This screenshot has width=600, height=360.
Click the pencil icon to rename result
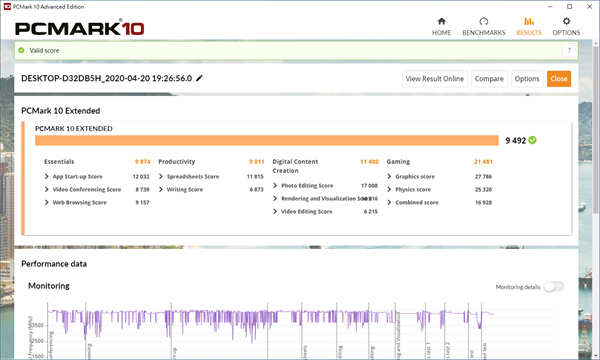199,78
